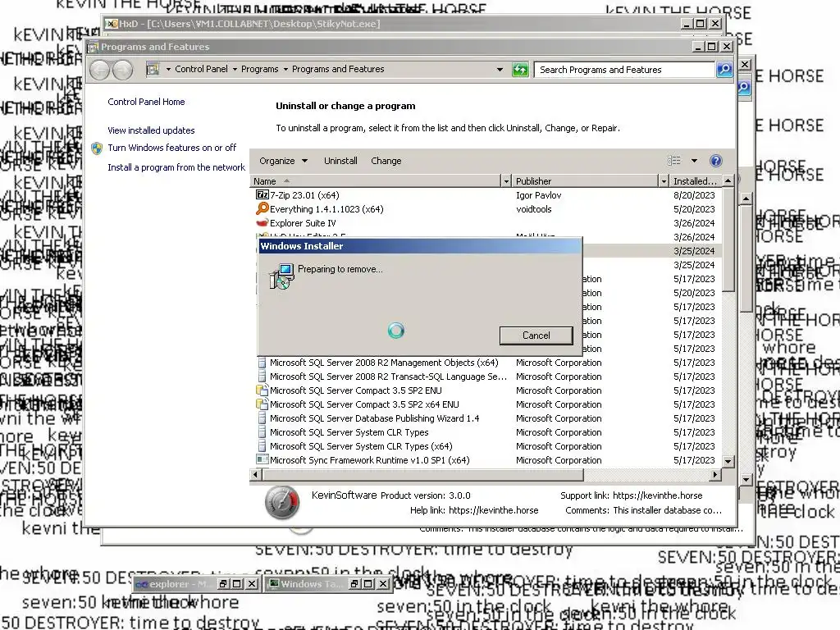840x630 pixels.
Task: Click the Control Panel address bar icon
Action: click(153, 69)
